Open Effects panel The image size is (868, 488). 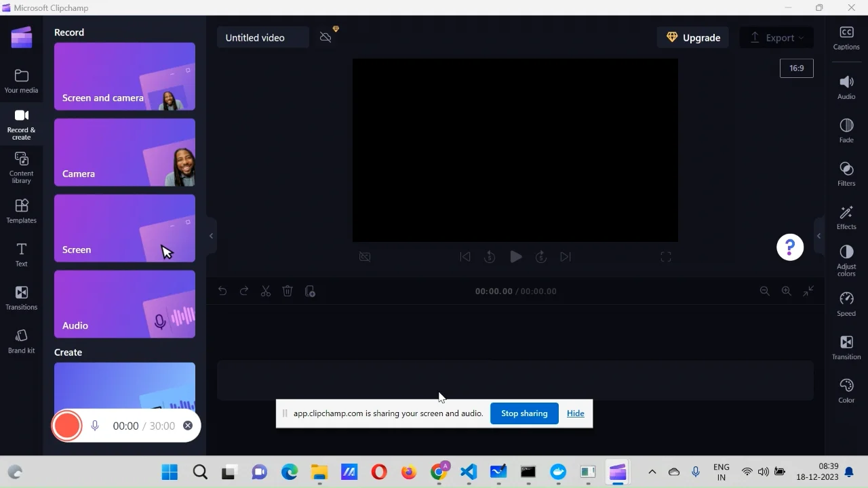846,218
